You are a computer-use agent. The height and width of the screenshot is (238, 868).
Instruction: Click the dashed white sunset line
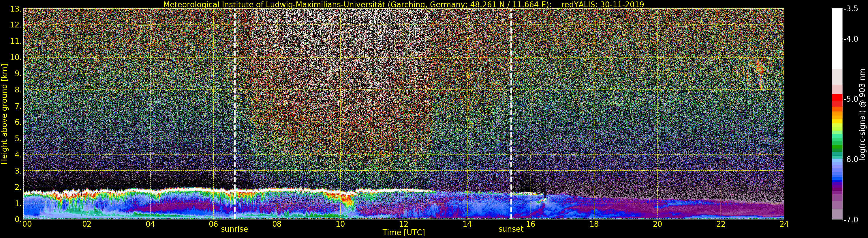pos(511,114)
